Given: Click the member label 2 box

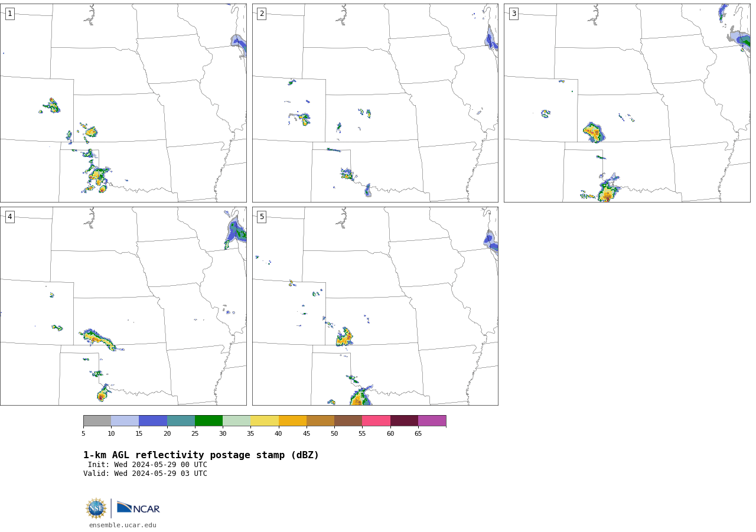Looking at the screenshot, I should tap(262, 14).
